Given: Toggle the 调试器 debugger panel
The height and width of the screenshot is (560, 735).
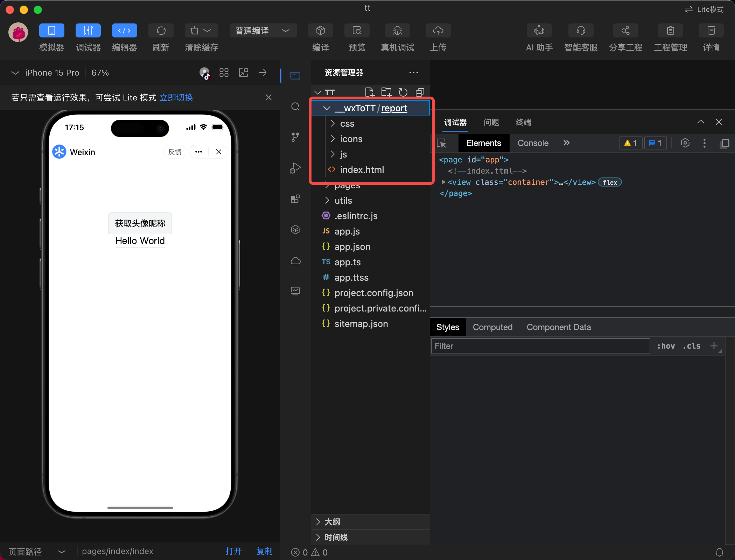Looking at the screenshot, I should pos(88,31).
